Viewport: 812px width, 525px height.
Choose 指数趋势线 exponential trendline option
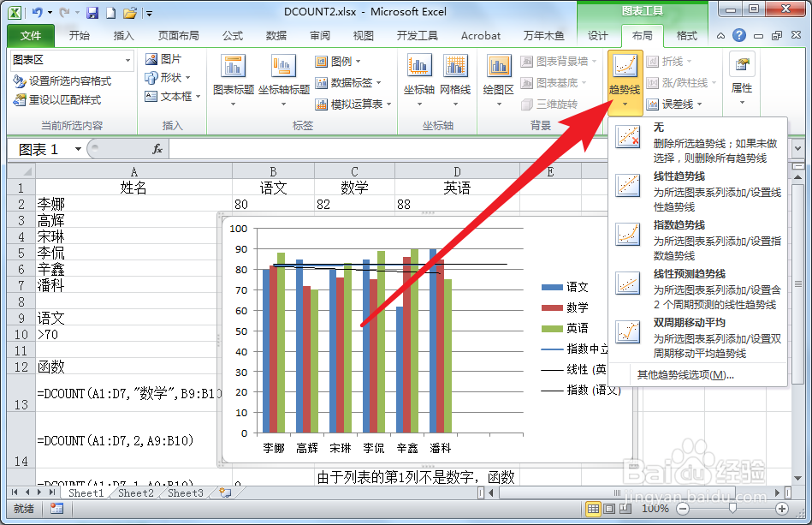[x=697, y=241]
